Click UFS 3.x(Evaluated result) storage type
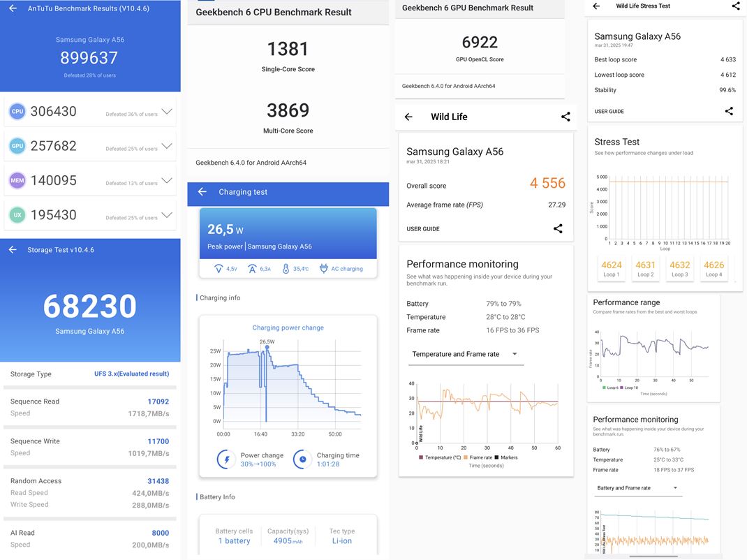 pos(131,374)
